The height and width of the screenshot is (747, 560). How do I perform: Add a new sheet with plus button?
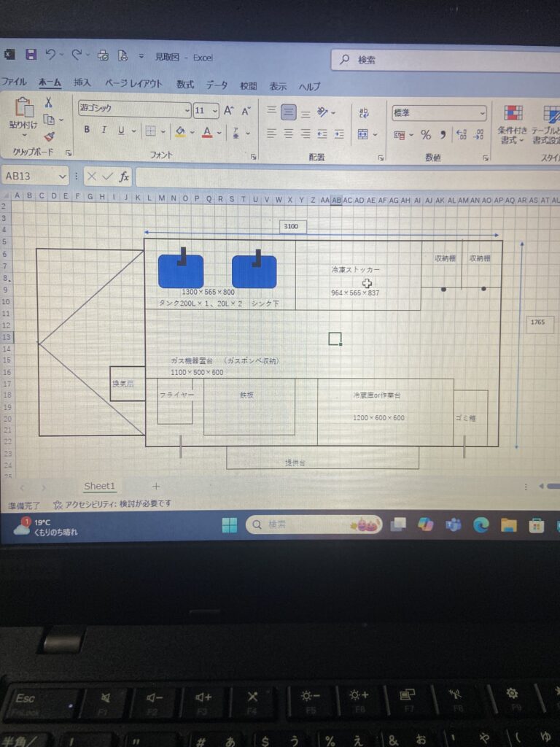point(156,486)
